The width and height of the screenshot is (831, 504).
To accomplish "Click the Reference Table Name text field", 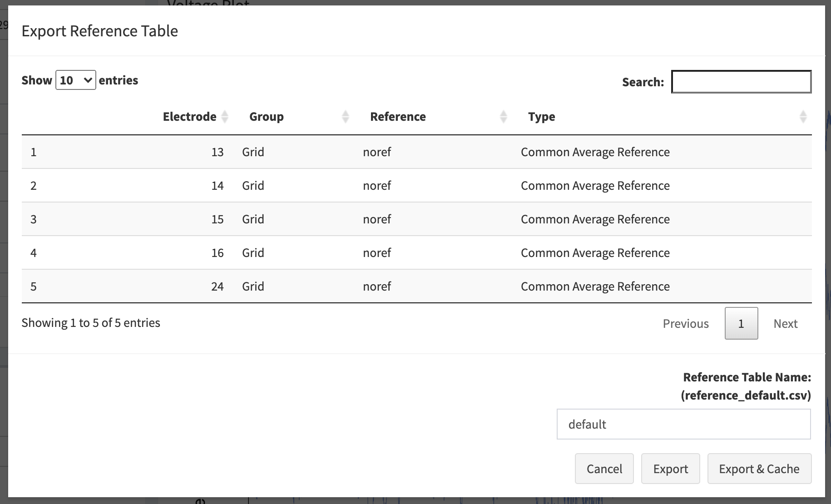I will (x=683, y=424).
